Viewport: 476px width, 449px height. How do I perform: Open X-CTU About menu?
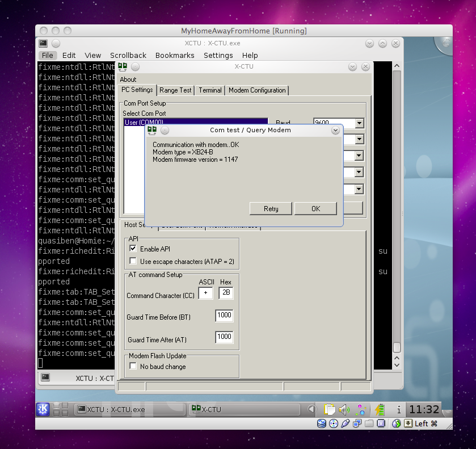128,79
